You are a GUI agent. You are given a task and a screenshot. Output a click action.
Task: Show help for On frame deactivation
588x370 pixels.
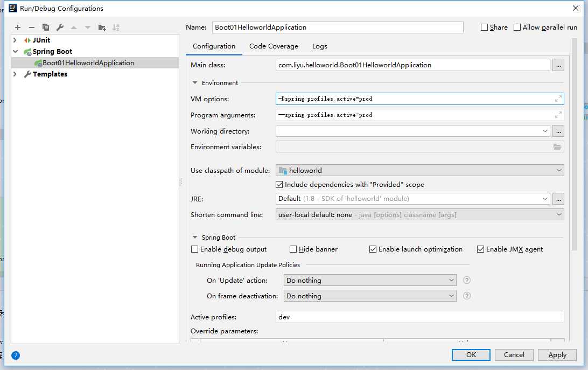pyautogui.click(x=467, y=296)
